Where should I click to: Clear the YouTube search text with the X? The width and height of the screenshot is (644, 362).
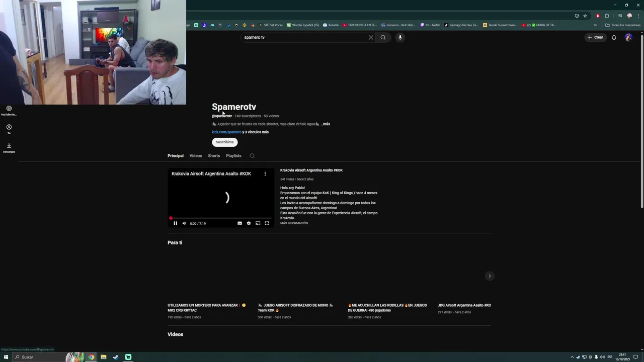pyautogui.click(x=371, y=37)
